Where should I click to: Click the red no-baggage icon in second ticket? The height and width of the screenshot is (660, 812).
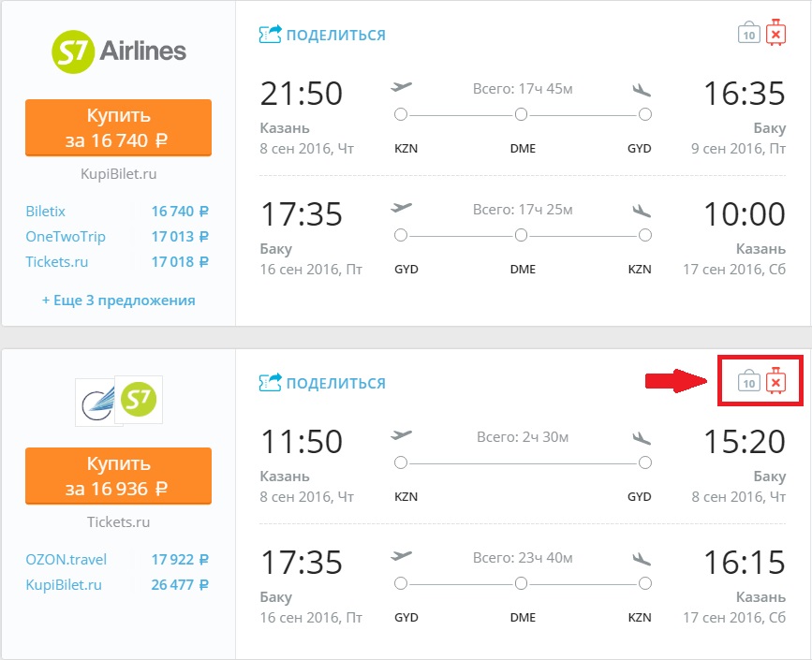[775, 381]
